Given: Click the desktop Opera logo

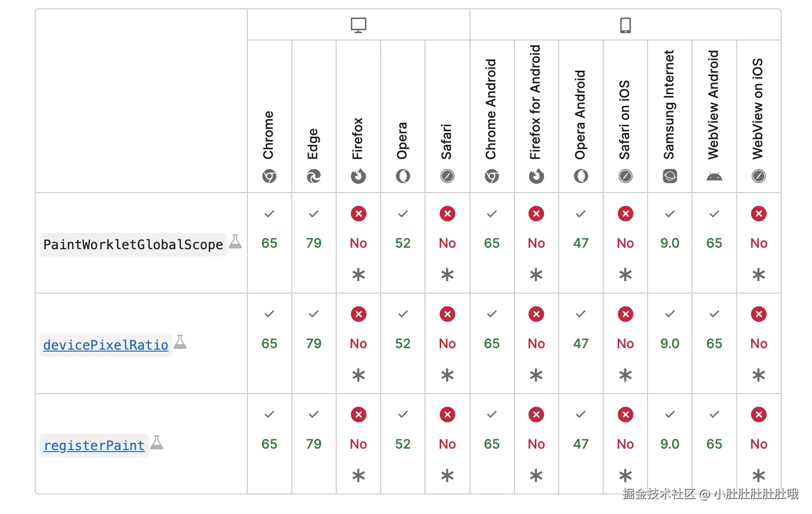Looking at the screenshot, I should [403, 176].
